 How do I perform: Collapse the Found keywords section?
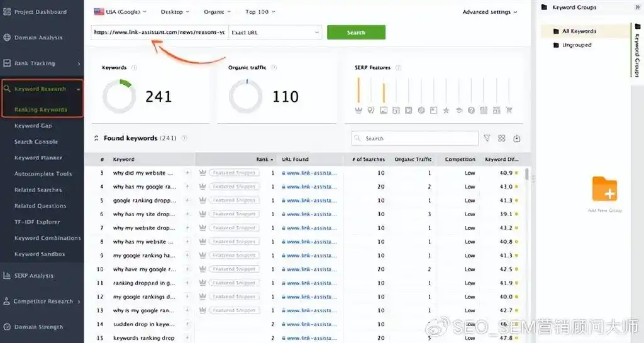pos(96,138)
